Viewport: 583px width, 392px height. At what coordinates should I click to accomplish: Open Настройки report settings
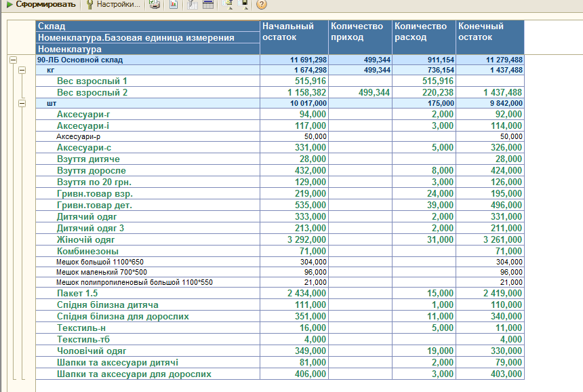(113, 5)
